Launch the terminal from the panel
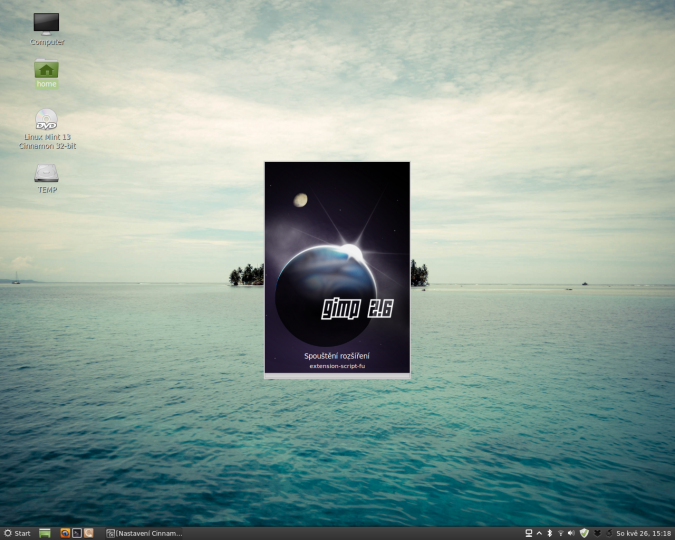This screenshot has height=540, width=675. coord(77,533)
